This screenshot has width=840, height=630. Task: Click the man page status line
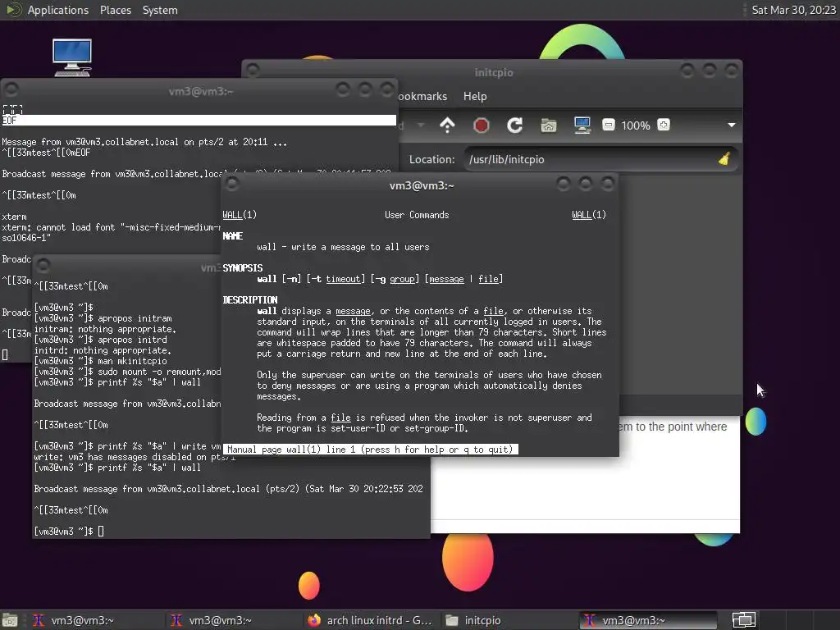pyautogui.click(x=370, y=450)
